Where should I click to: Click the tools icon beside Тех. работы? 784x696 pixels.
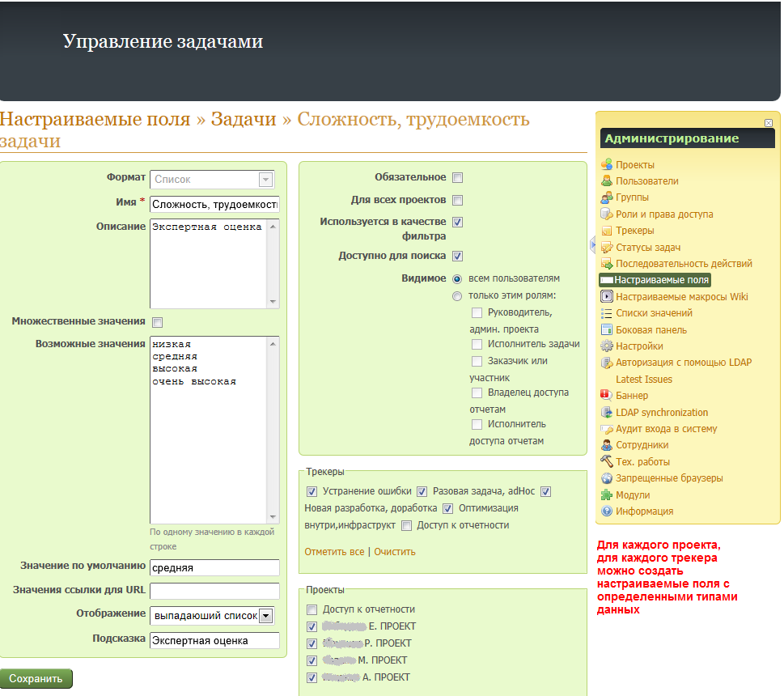point(607,460)
